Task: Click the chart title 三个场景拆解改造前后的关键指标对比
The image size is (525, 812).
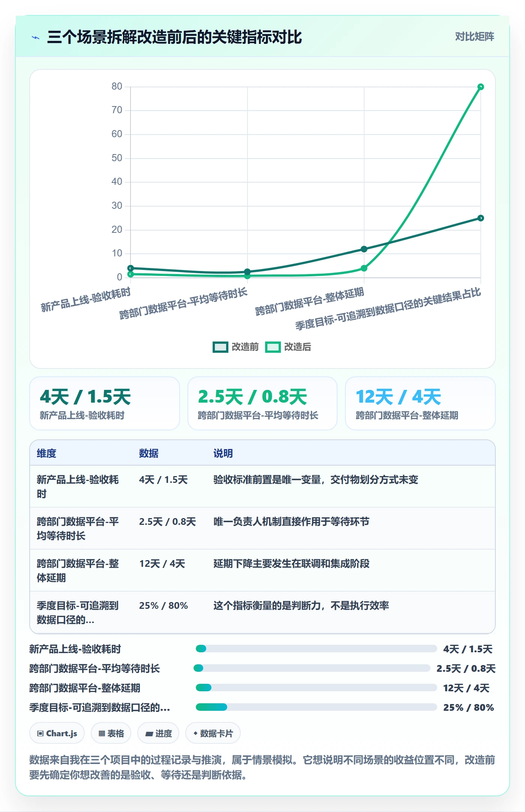Action: (x=174, y=37)
